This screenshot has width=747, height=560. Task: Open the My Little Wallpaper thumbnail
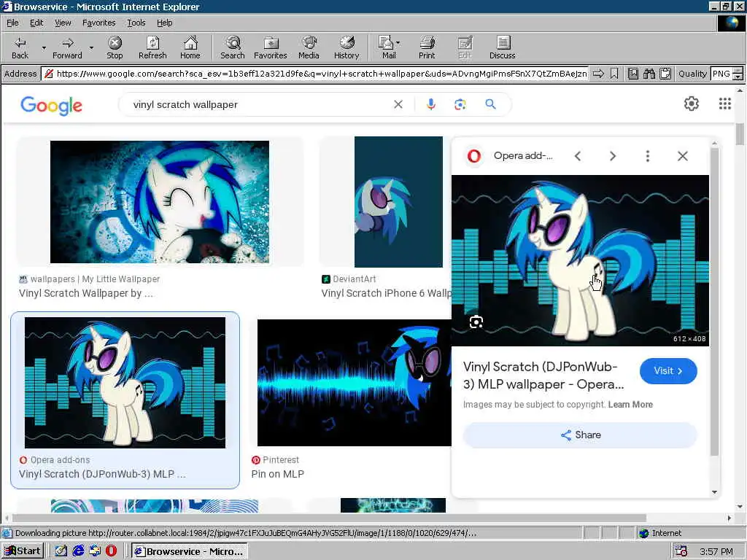[x=160, y=202]
